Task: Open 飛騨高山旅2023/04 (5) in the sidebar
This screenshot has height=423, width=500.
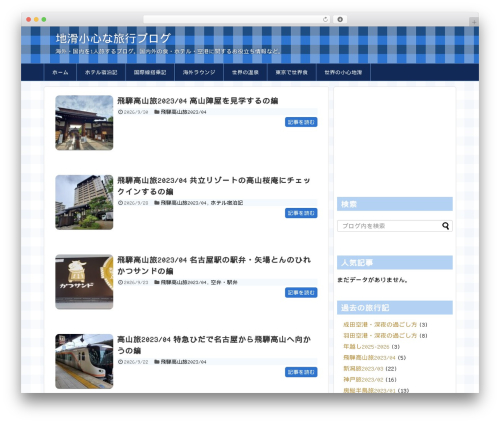Action: point(369,358)
